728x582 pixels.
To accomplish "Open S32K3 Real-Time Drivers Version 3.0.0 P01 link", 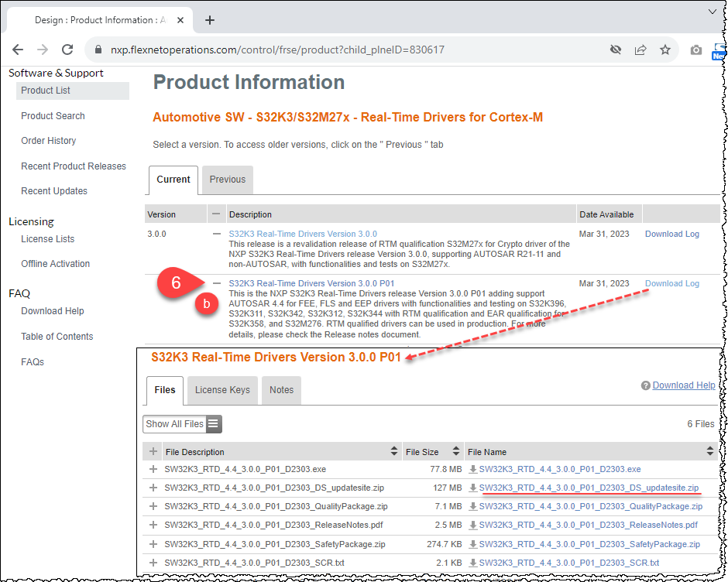I will click(x=311, y=283).
